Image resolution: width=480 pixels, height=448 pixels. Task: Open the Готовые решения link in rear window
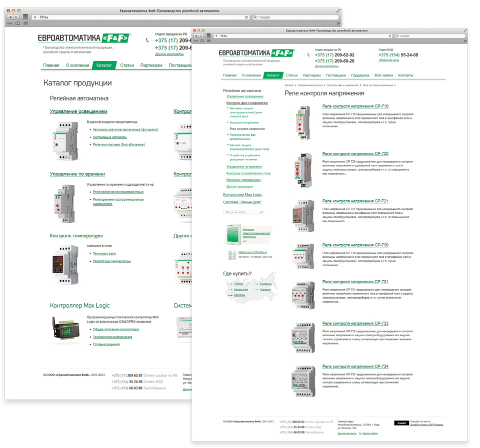coord(106,344)
